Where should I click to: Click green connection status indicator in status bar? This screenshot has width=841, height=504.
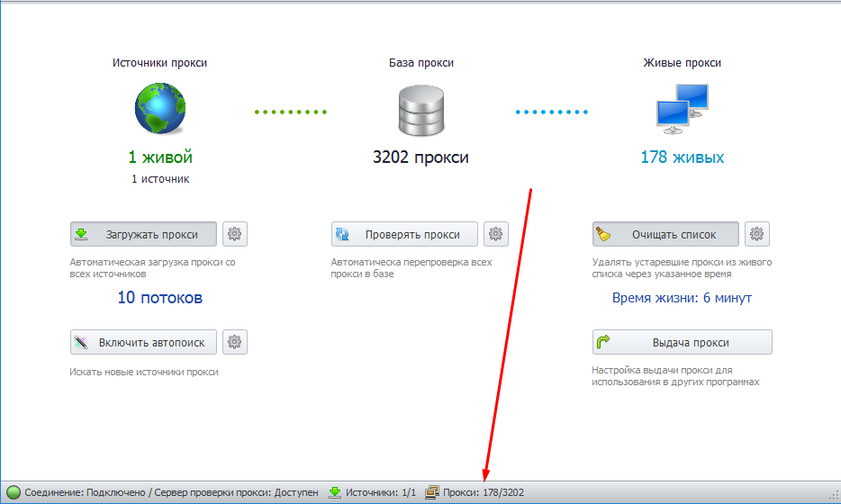[x=14, y=492]
